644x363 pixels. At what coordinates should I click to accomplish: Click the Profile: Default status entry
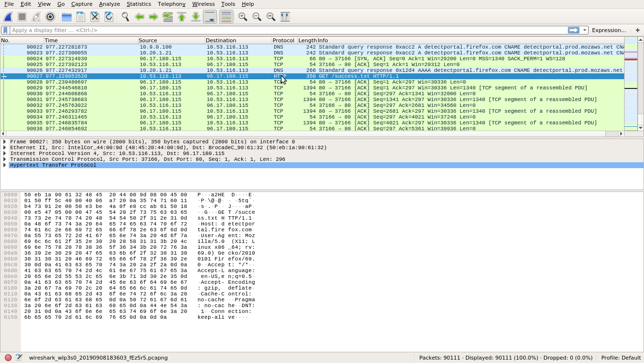pyautogui.click(x=621, y=358)
